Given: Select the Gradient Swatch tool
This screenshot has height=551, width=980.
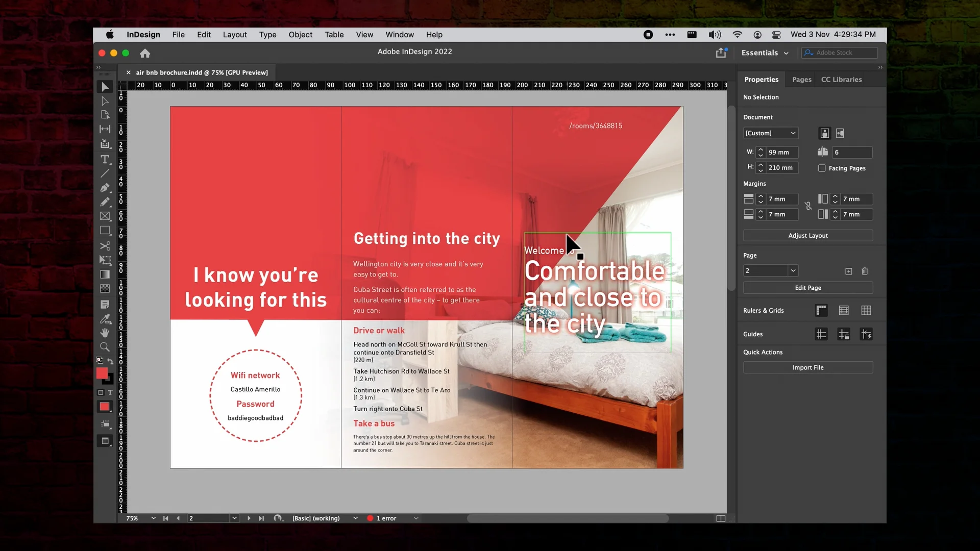Looking at the screenshot, I should (105, 274).
